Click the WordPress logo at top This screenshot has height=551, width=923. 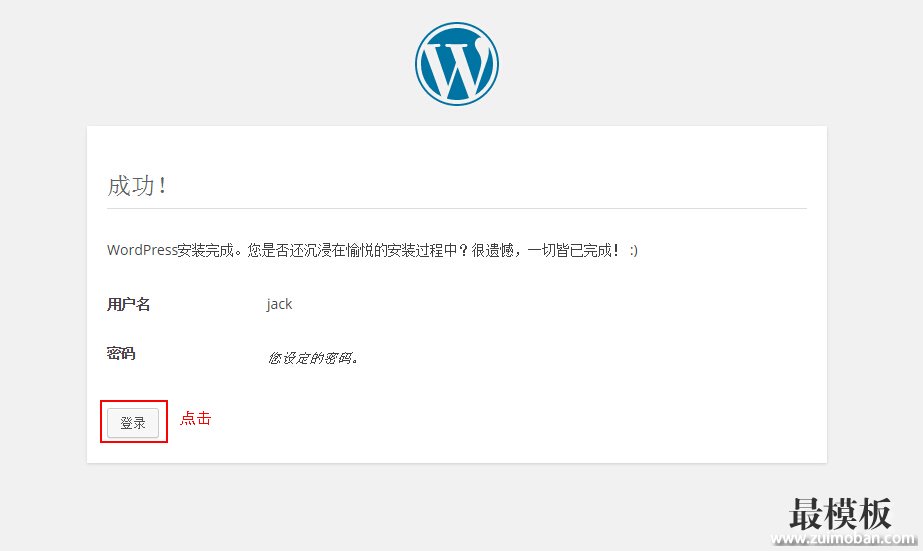click(457, 64)
